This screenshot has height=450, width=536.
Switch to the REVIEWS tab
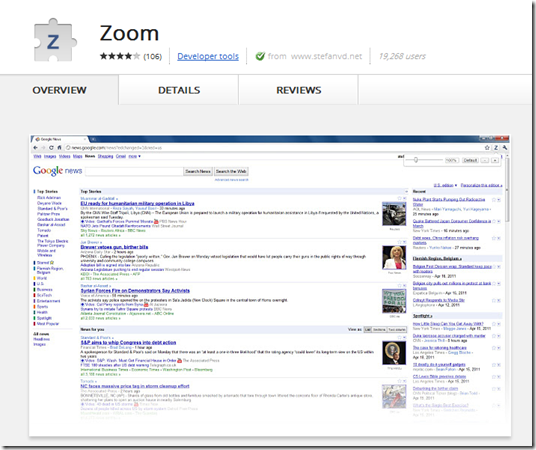click(x=298, y=90)
